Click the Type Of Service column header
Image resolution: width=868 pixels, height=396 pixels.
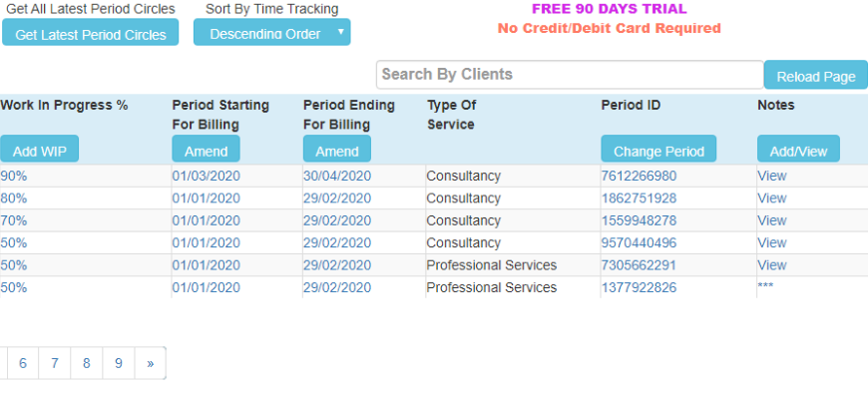tap(451, 115)
